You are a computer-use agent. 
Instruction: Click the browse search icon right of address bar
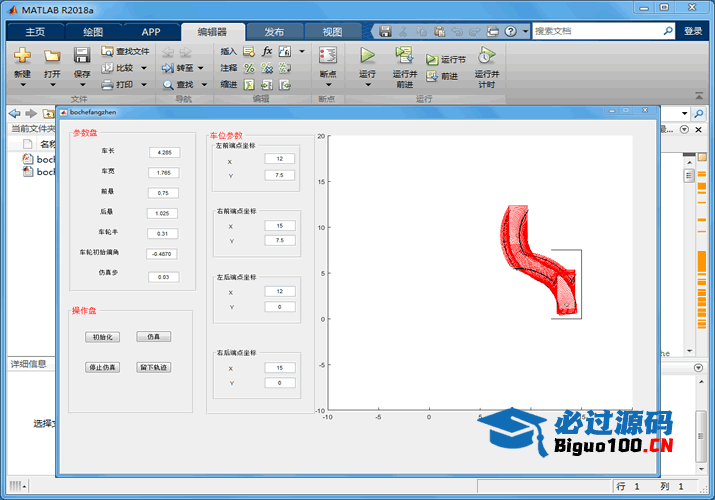pyautogui.click(x=698, y=113)
